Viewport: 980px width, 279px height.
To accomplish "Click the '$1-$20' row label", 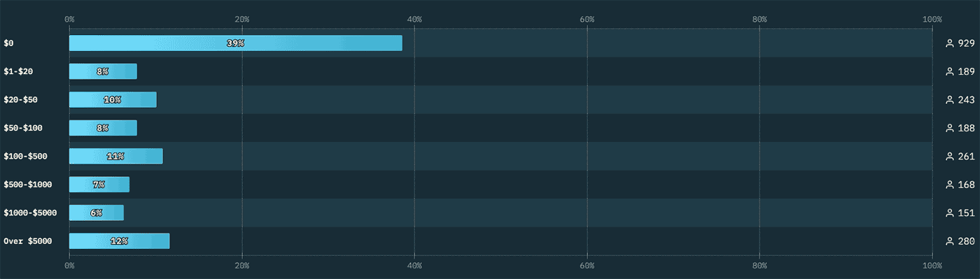I will click(18, 71).
